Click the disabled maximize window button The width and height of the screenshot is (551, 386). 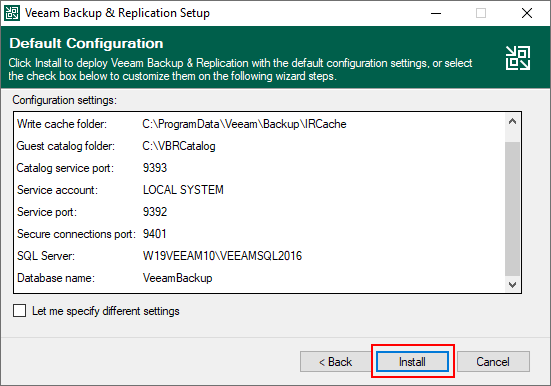coord(481,13)
